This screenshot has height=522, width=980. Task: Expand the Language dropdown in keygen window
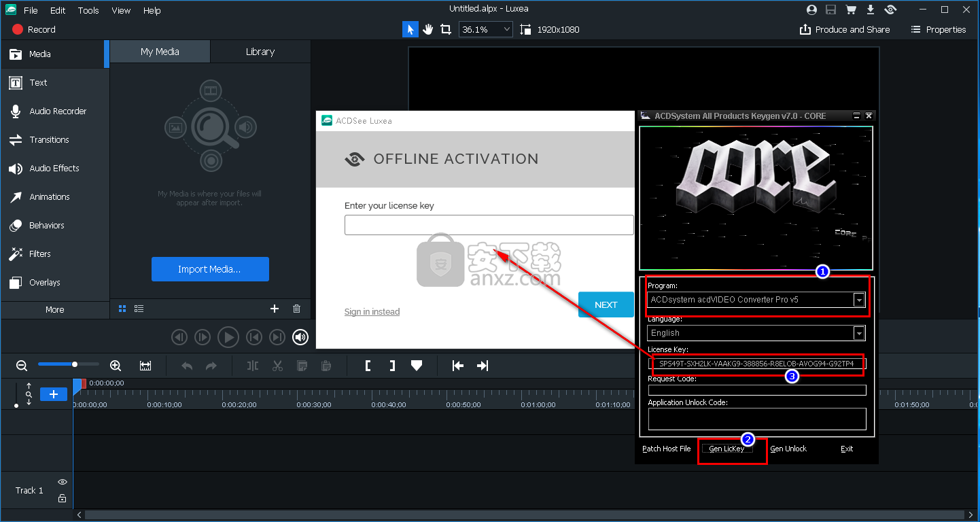pos(859,333)
